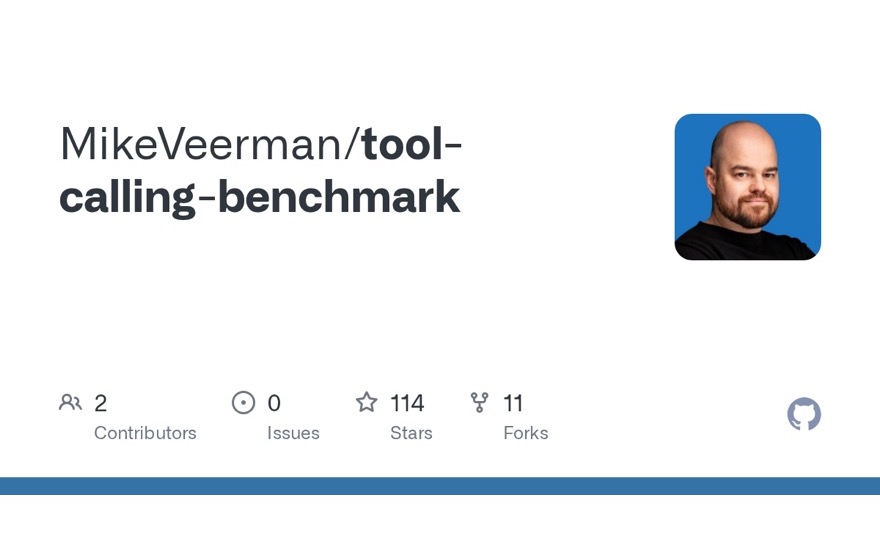Screen dimensions: 880x550
Task: Click the blue bottom language bar
Action: [x=440, y=486]
